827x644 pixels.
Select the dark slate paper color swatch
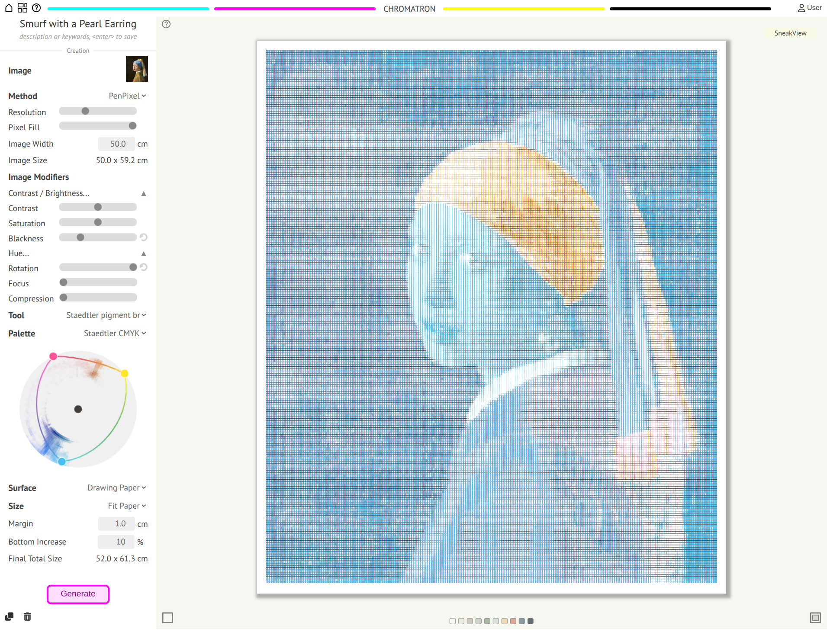[x=531, y=621]
